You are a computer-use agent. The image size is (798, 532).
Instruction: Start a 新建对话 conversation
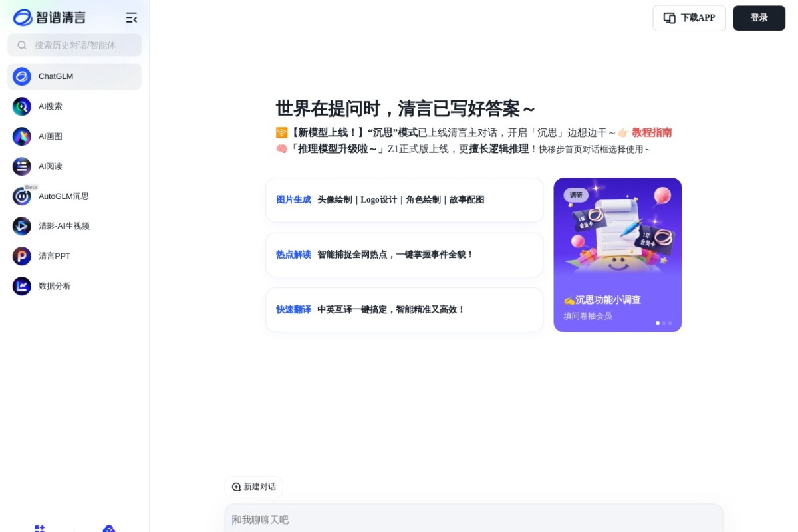pos(253,487)
